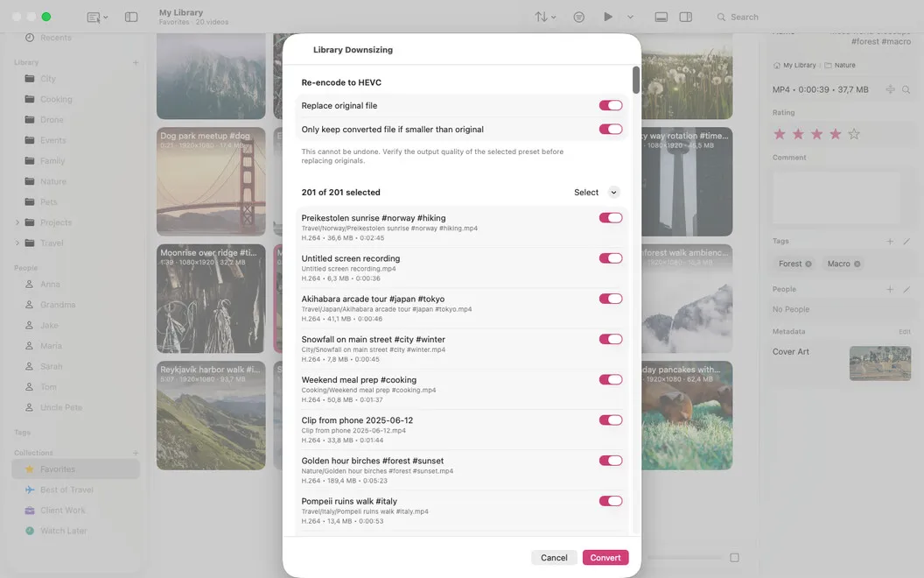This screenshot has height=578, width=924.
Task: Toggle the bottom panel layout icon
Action: point(661,18)
